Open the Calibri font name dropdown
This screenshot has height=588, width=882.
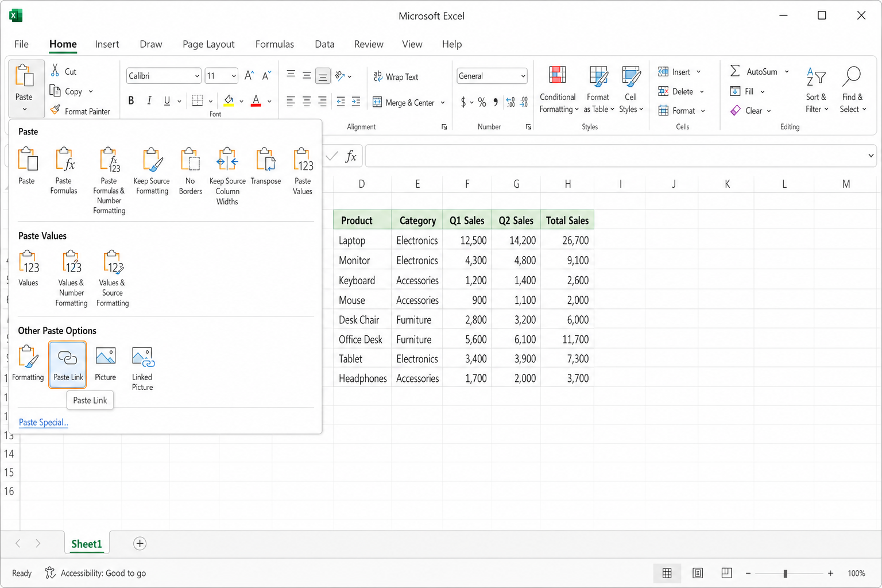pos(197,76)
